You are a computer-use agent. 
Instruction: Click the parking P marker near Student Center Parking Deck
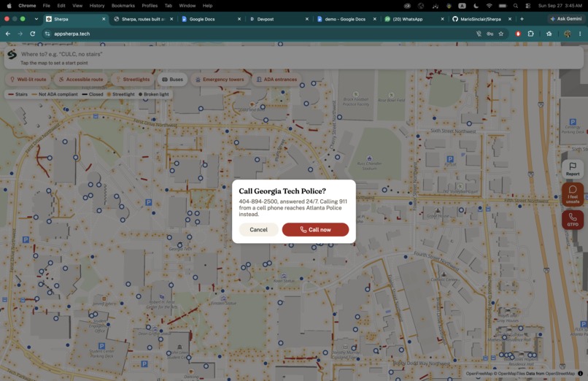point(101,346)
